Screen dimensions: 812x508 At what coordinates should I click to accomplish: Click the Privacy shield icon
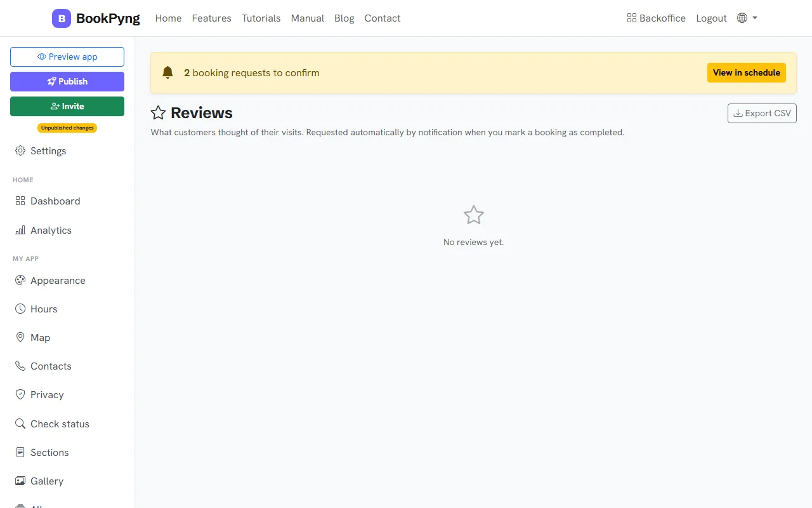[20, 394]
